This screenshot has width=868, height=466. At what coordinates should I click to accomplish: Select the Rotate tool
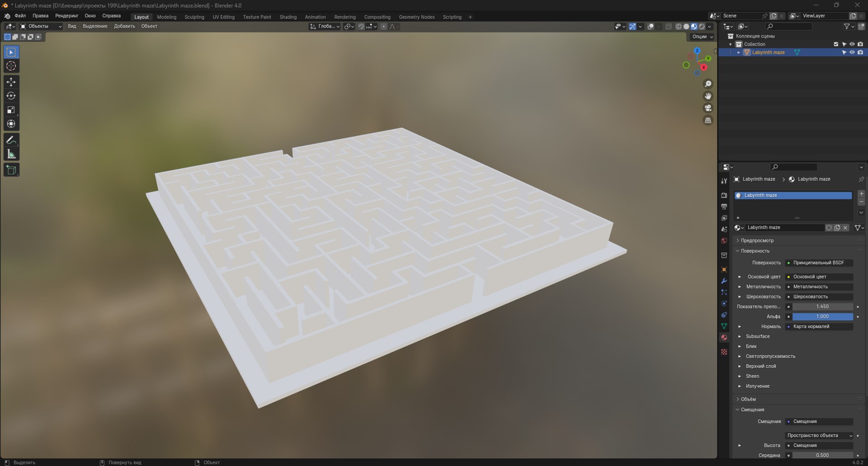click(11, 96)
